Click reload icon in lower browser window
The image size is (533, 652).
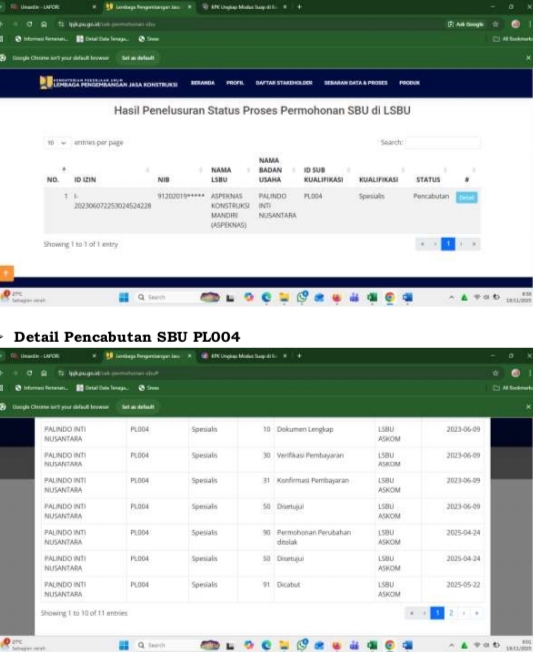pos(30,373)
